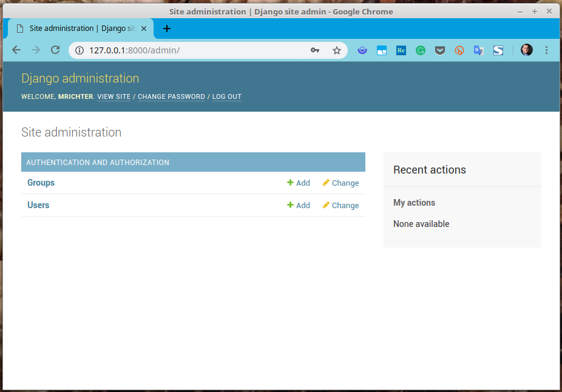Open the Groups model link
562x392 pixels.
coord(41,183)
